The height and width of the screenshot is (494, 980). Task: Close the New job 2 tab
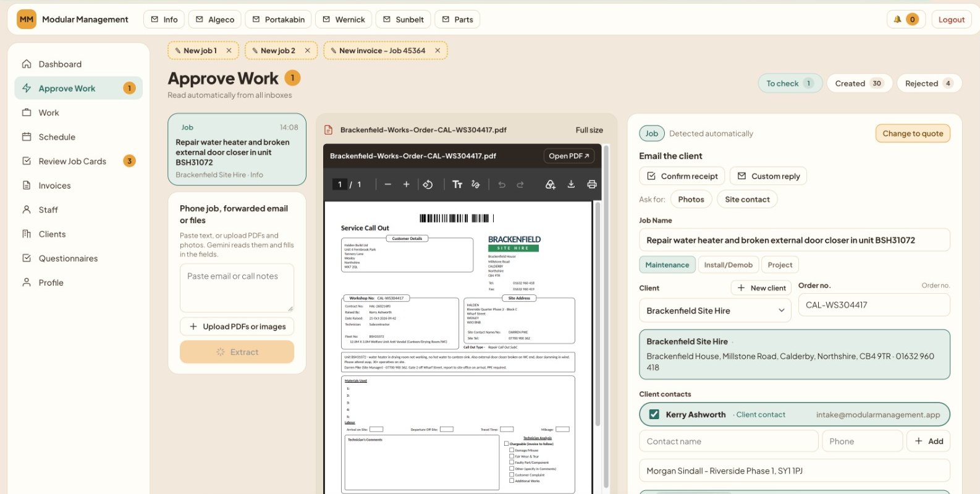pyautogui.click(x=307, y=51)
